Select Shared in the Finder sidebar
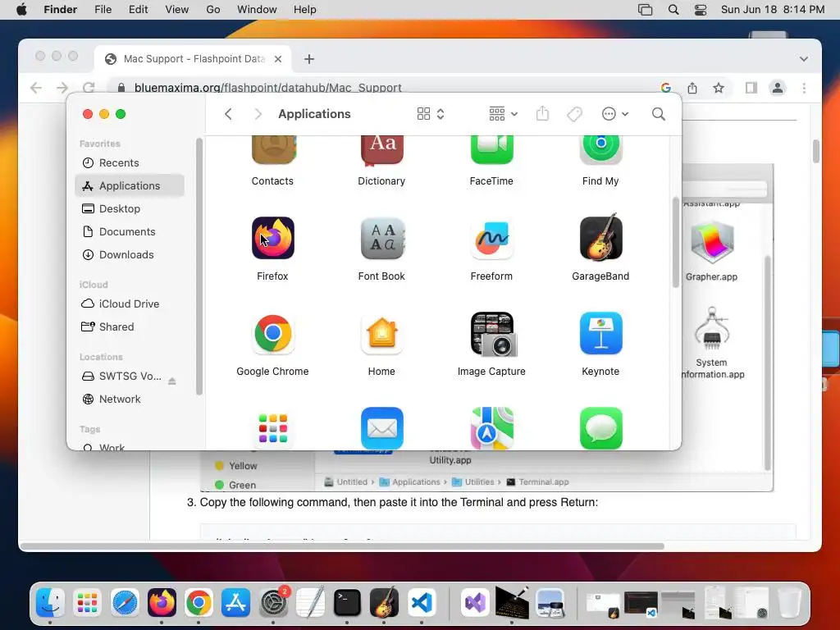This screenshot has width=840, height=630. click(x=130, y=326)
